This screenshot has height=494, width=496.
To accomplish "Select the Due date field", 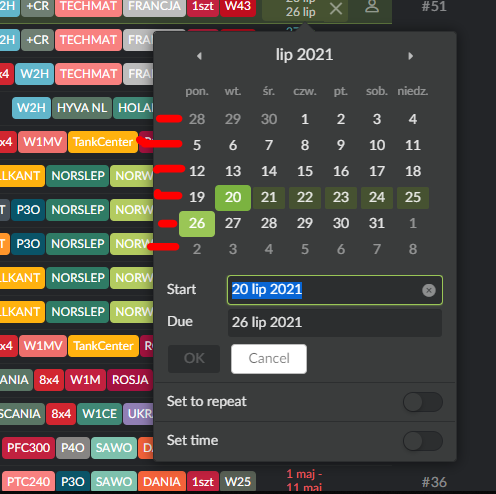I will (335, 322).
